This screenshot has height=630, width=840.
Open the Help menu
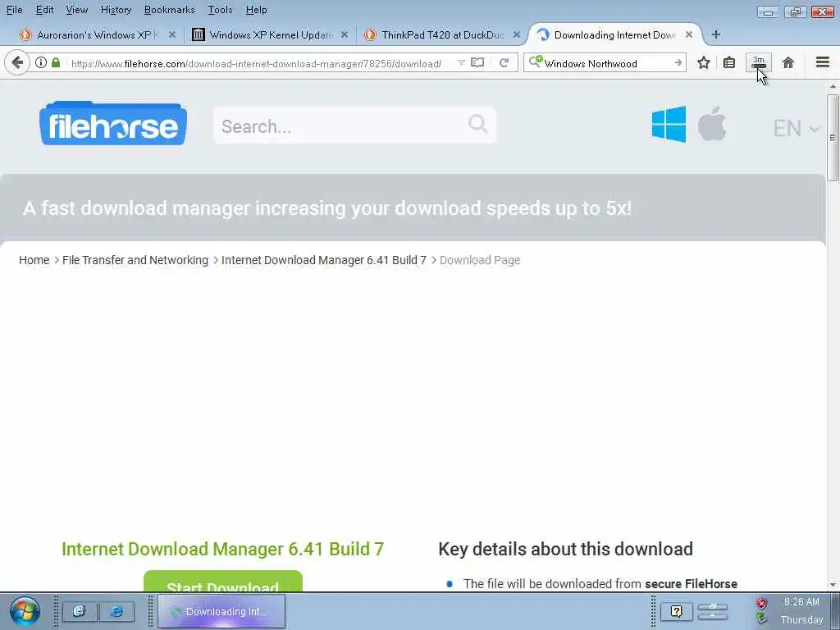(256, 10)
